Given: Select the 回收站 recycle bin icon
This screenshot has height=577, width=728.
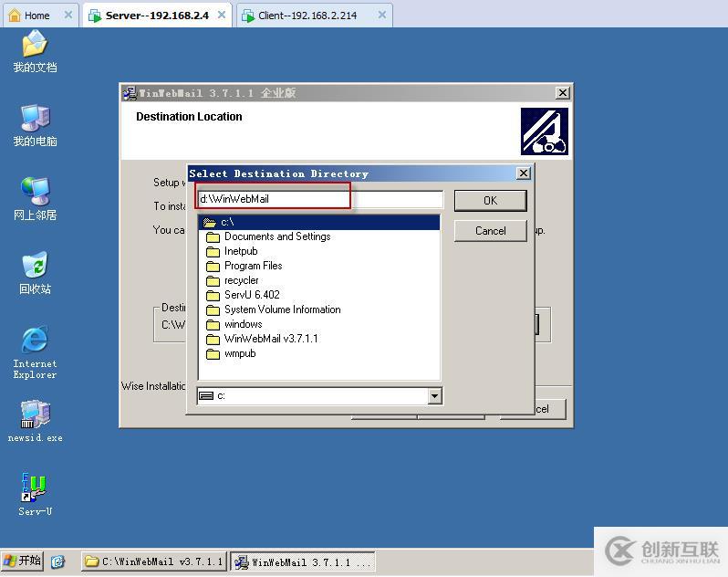Looking at the screenshot, I should pyautogui.click(x=35, y=273).
